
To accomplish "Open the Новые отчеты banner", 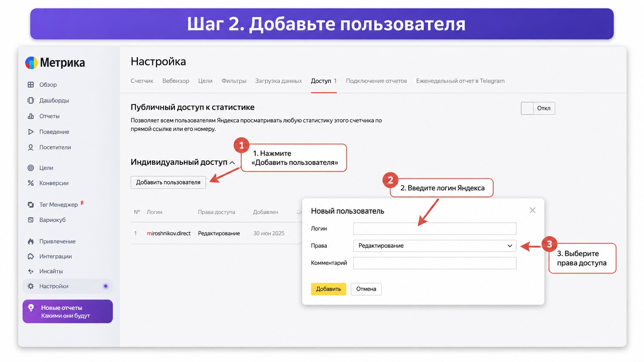I will pos(68,312).
